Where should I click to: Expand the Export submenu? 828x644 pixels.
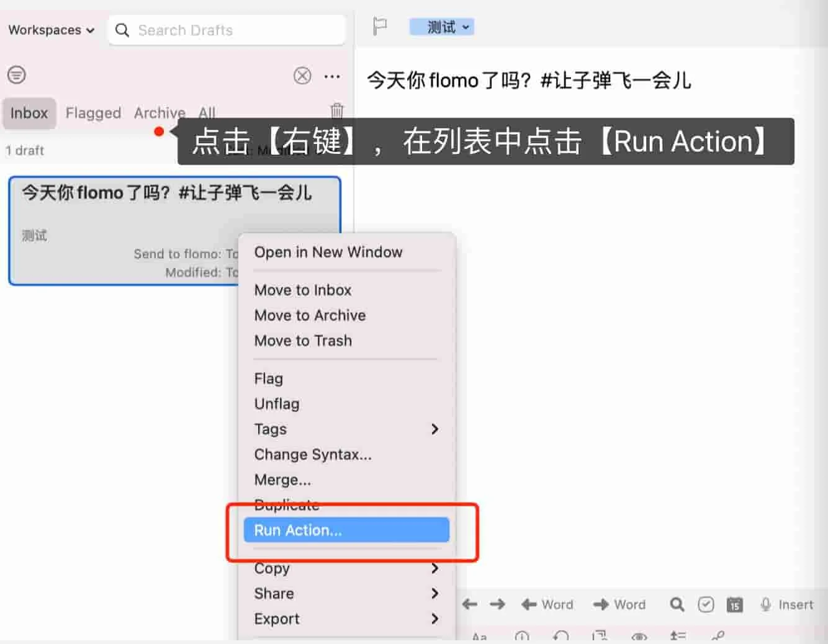(x=347, y=619)
